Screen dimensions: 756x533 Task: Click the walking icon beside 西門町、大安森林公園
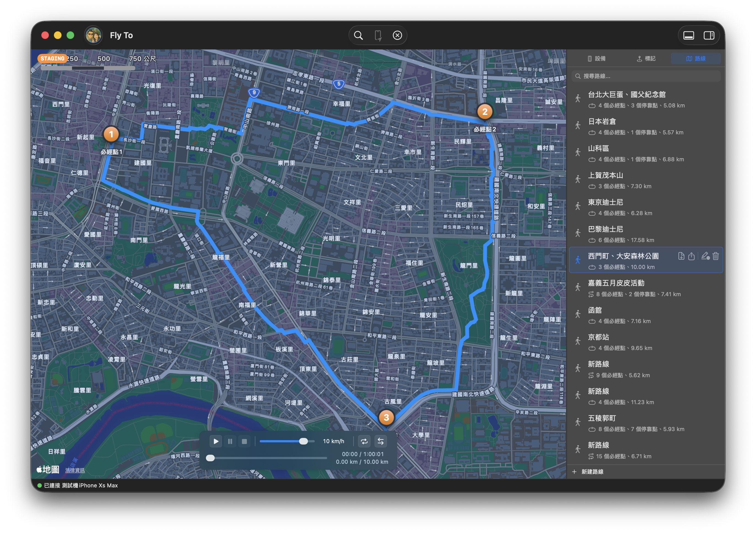pyautogui.click(x=578, y=260)
